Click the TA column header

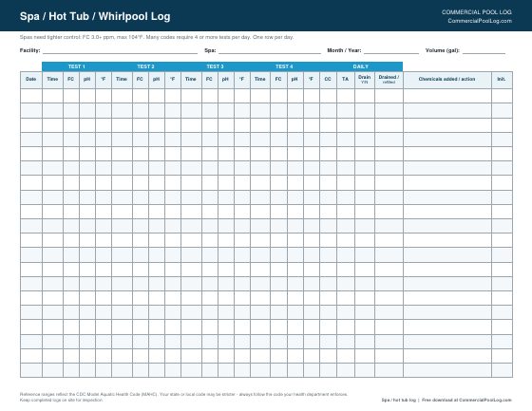coord(346,80)
